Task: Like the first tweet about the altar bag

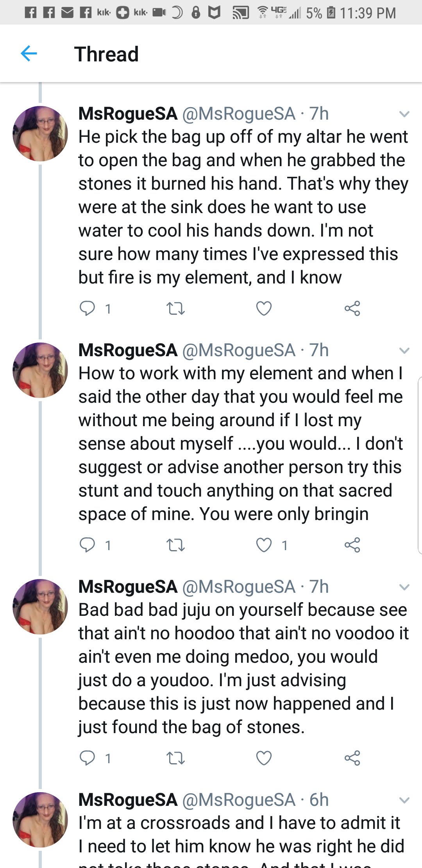Action: (x=264, y=308)
